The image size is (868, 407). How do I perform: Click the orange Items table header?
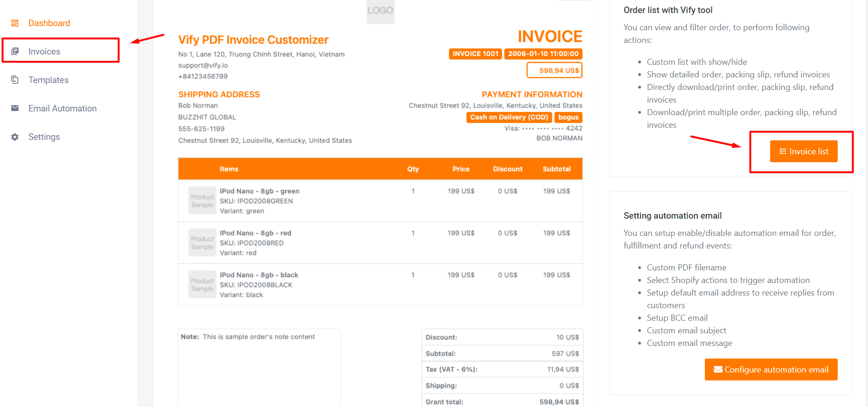click(229, 169)
